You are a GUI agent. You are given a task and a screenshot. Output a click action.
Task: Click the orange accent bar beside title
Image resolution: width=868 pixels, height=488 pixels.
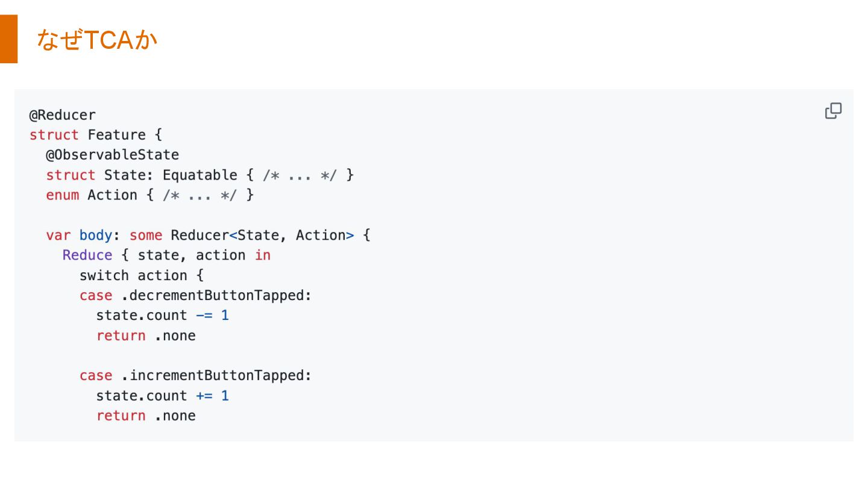(8, 39)
